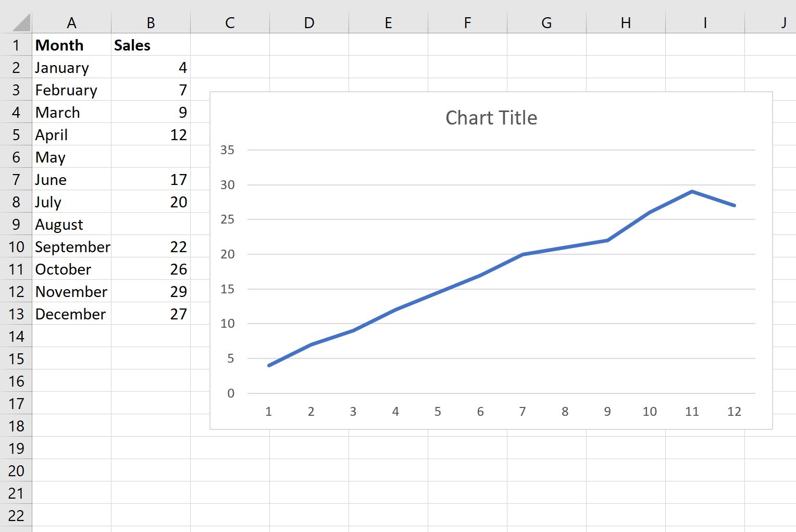Select column header J
This screenshot has height=532, width=796.
(x=783, y=22)
